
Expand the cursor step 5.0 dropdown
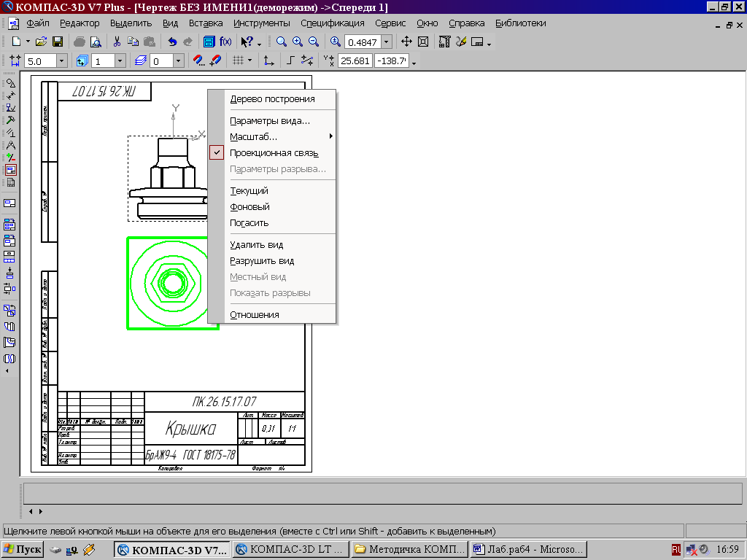click(61, 61)
